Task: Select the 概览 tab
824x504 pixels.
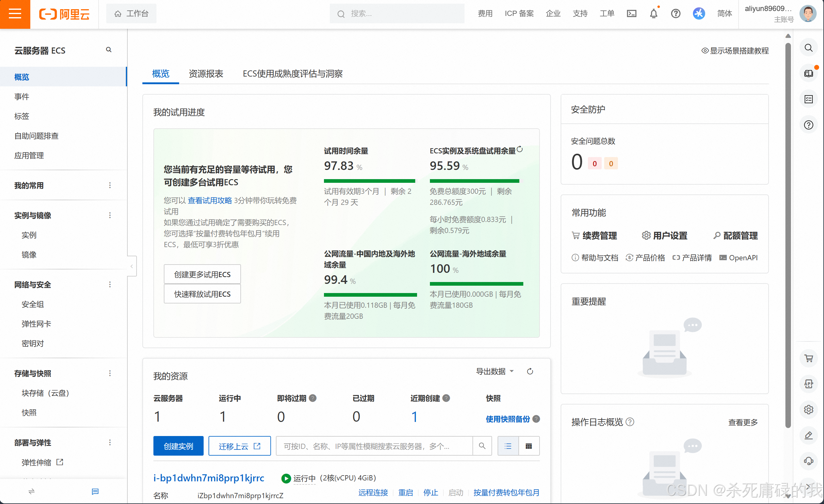Action: click(x=160, y=73)
